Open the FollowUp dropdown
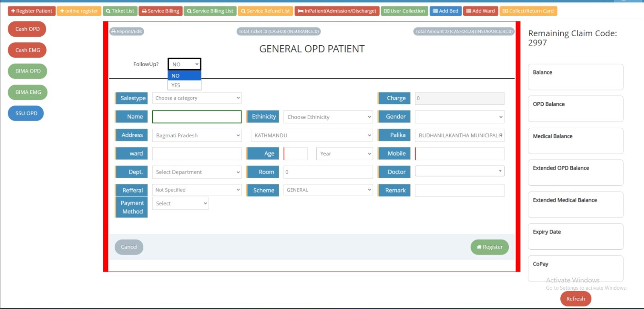 coord(184,64)
